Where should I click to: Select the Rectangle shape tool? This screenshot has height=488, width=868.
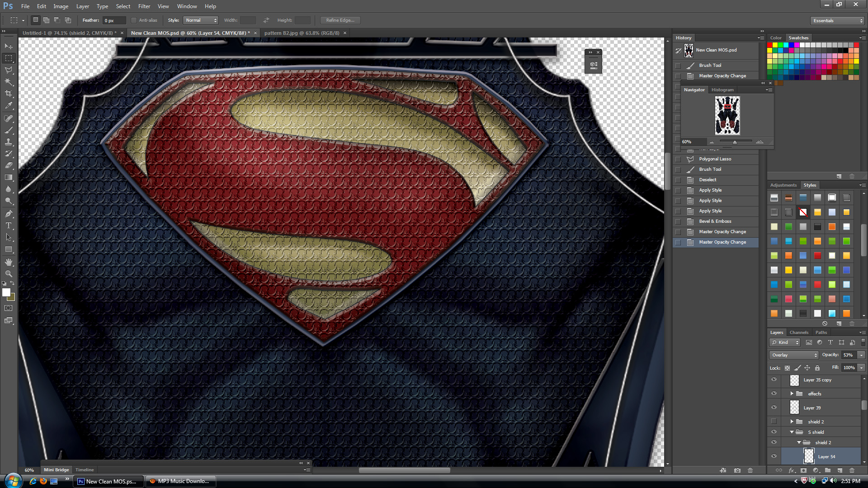coord(9,249)
